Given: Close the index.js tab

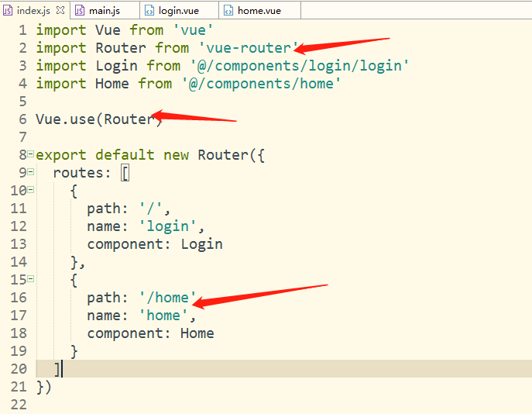Looking at the screenshot, I should point(60,11).
